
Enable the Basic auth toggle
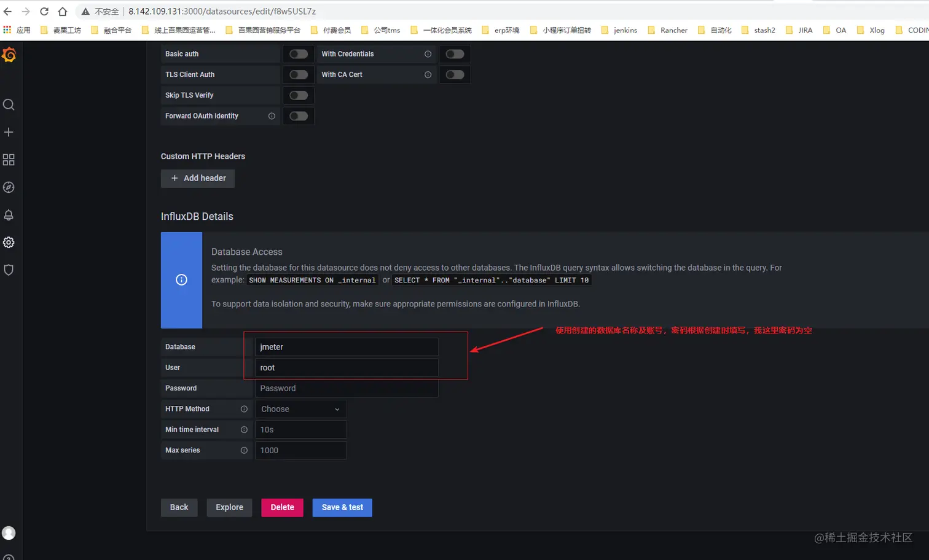(x=299, y=54)
